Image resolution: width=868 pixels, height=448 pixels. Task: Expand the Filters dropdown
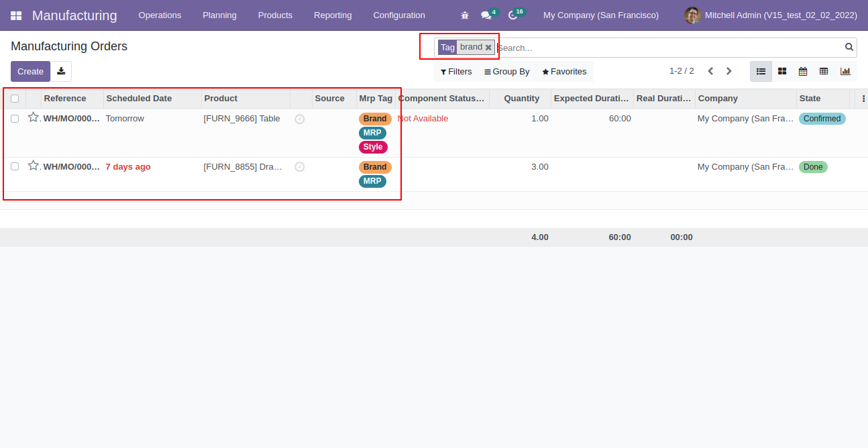click(x=456, y=72)
